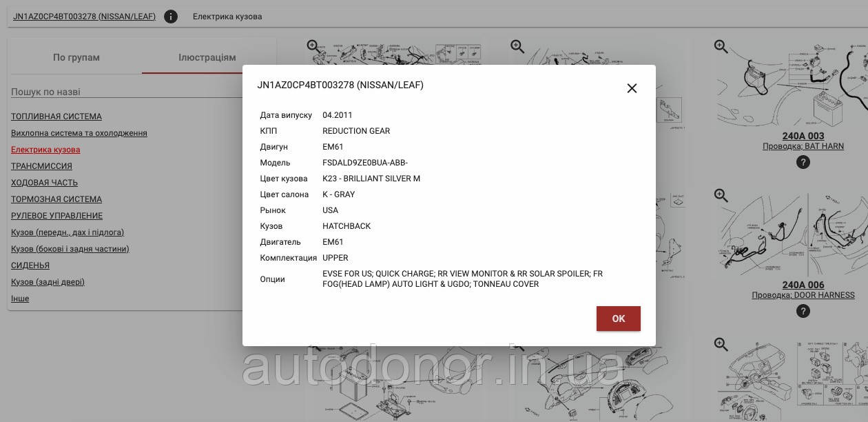Open the Проводка; DOOR HARNESS link

803,295
